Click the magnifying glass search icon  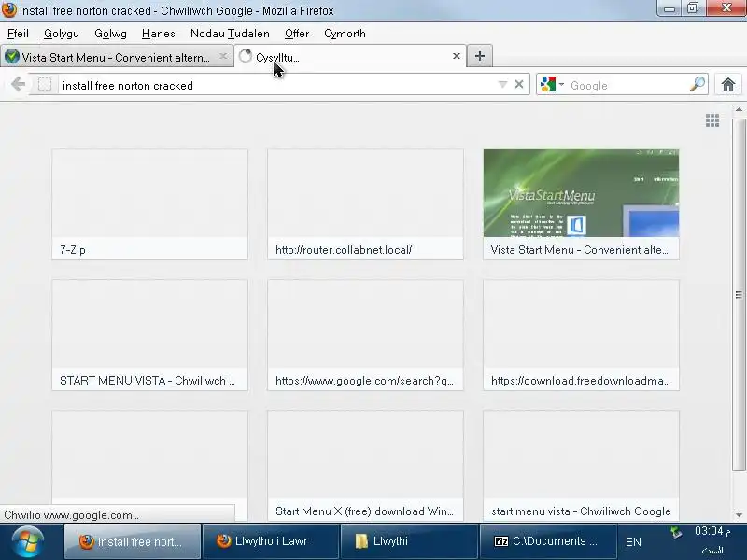pos(698,84)
